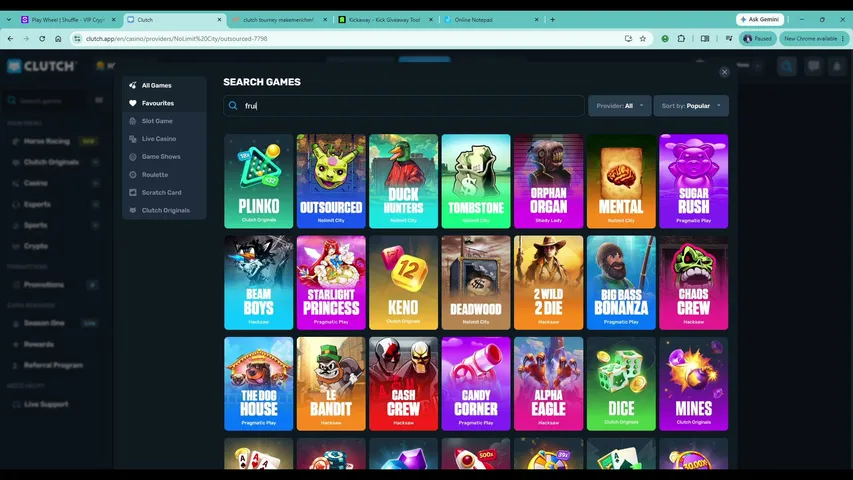853x480 pixels.
Task: Launch the Deadwood game
Action: 476,282
